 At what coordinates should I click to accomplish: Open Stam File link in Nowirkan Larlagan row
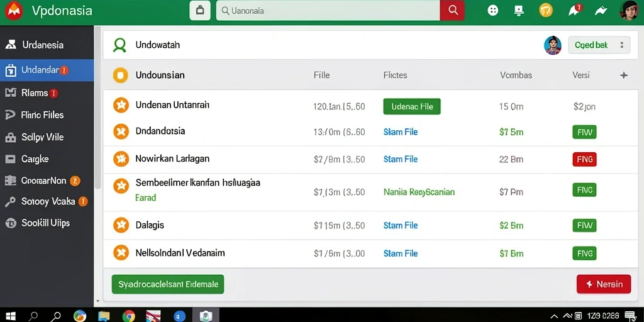click(x=401, y=159)
